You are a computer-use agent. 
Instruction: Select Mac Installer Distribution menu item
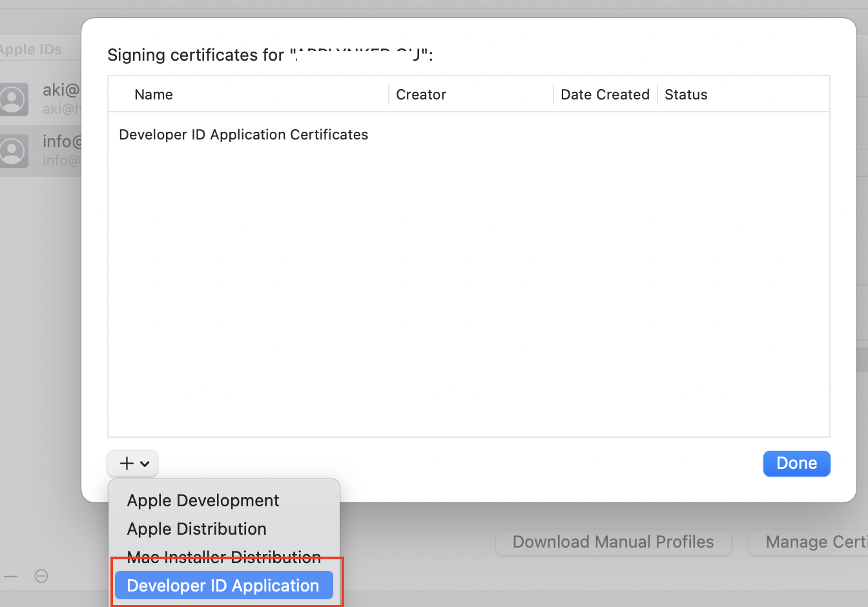pos(223,557)
